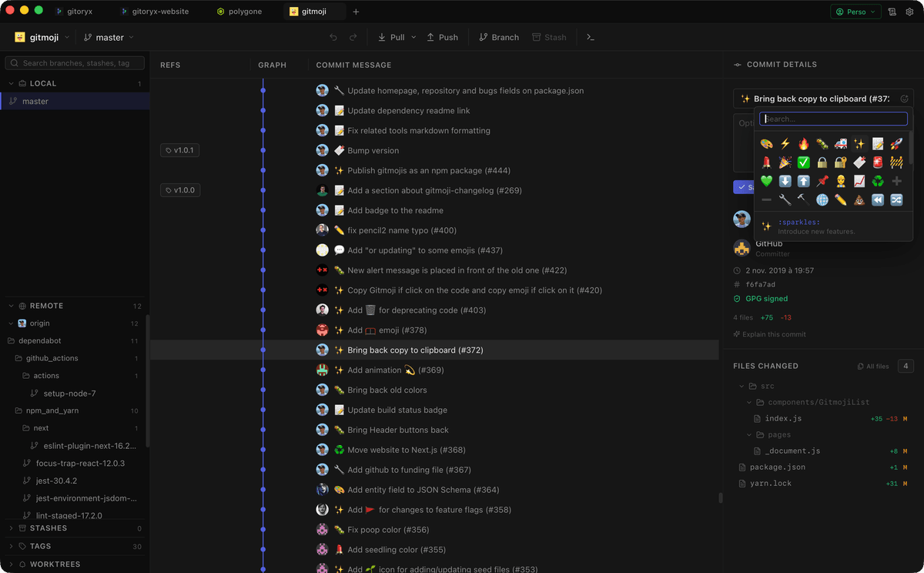
Task: Open the Pull options dropdown arrow
Action: click(x=413, y=37)
